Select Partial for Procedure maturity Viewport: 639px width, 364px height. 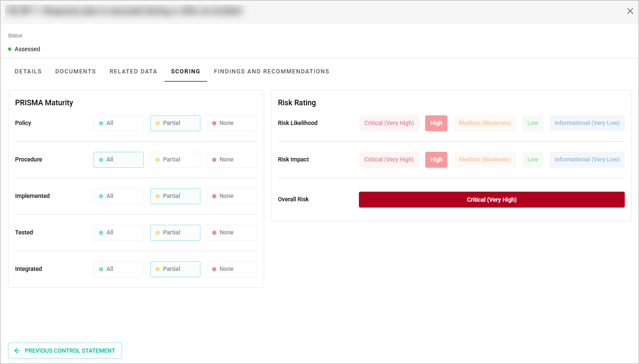tap(175, 160)
